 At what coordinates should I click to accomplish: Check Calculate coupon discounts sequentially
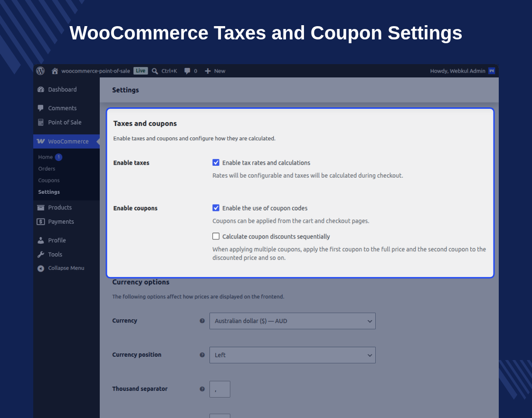216,236
